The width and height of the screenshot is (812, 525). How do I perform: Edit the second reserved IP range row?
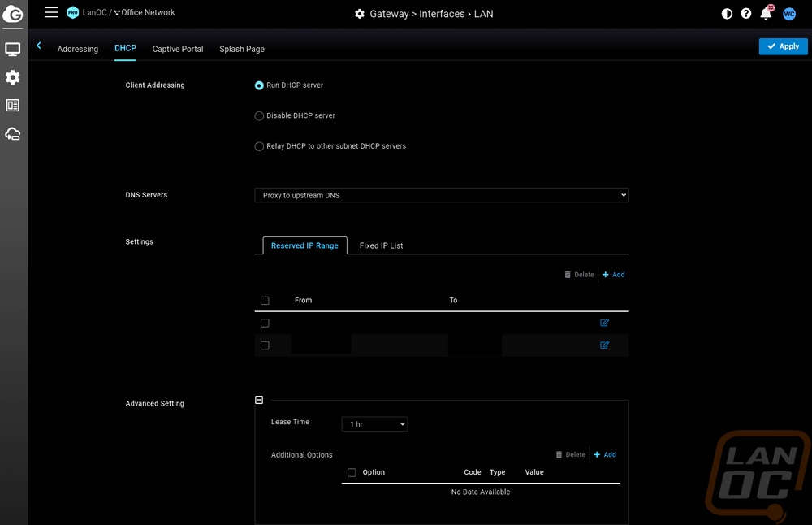click(x=604, y=345)
